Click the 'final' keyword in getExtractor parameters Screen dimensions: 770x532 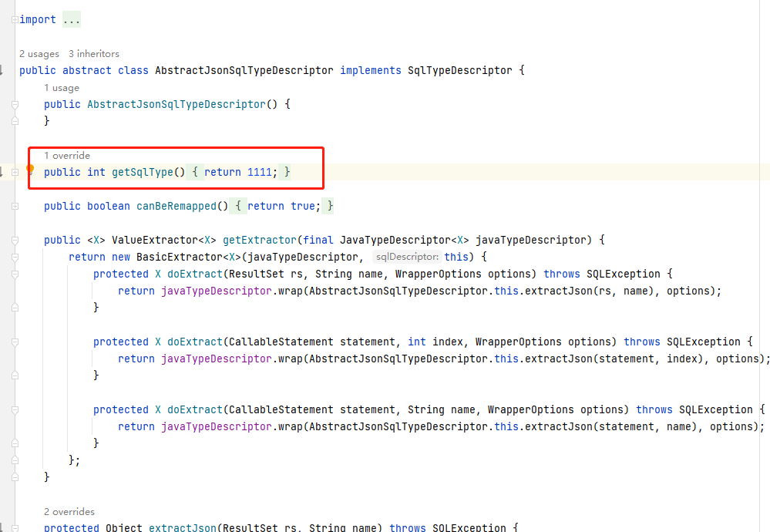point(318,241)
